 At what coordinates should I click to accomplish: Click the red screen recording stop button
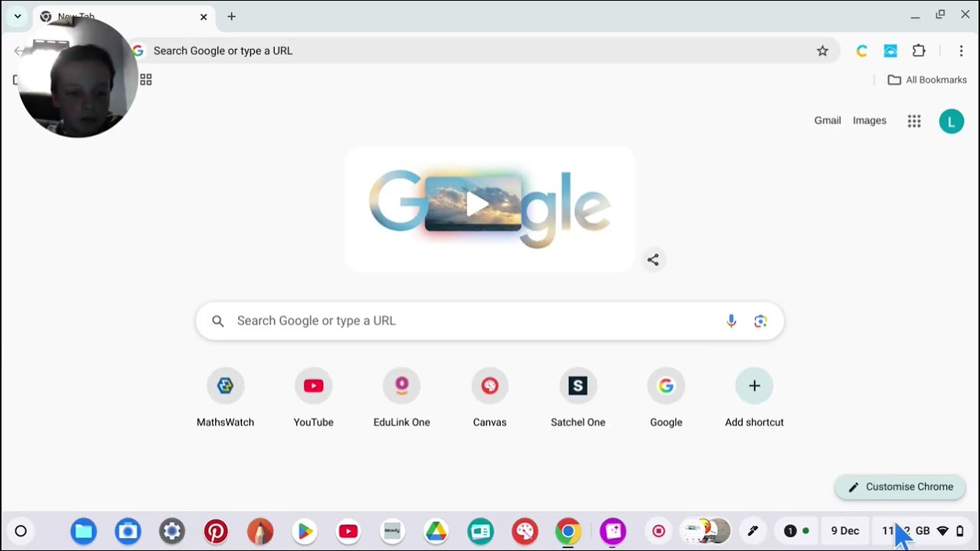pos(658,531)
